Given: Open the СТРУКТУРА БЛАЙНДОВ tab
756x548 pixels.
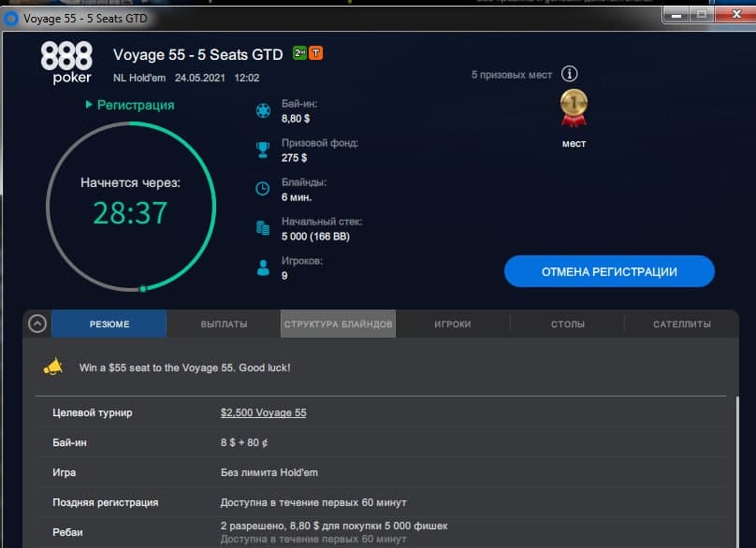Looking at the screenshot, I should point(338,324).
